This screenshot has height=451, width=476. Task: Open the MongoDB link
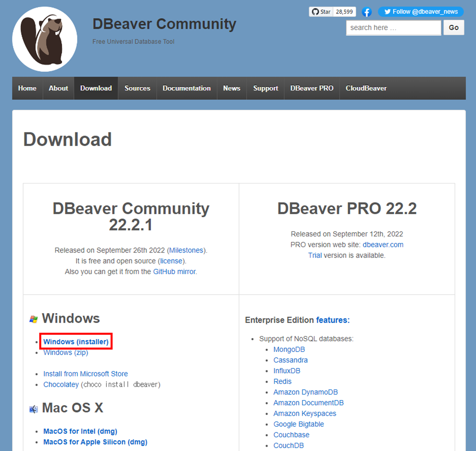(289, 350)
